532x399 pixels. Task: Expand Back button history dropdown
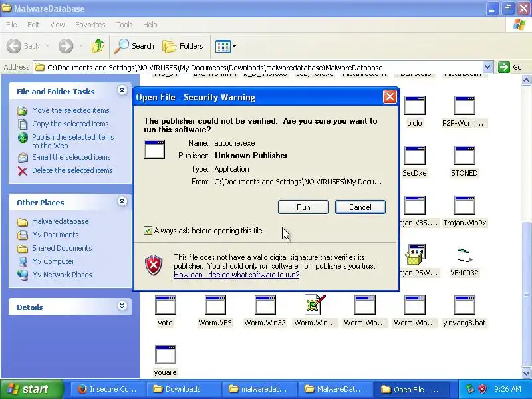click(47, 46)
